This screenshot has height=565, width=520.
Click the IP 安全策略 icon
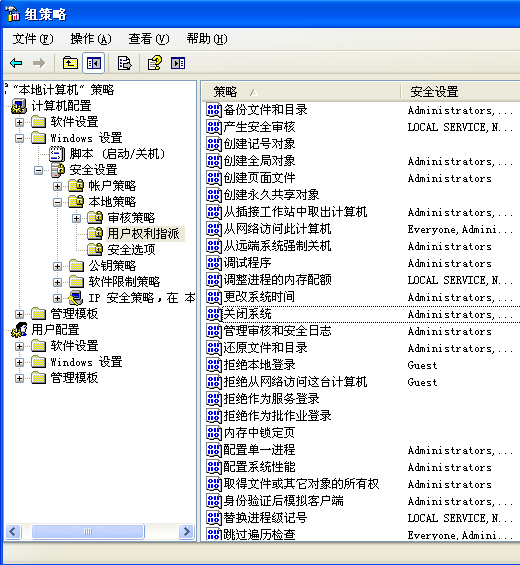click(x=76, y=298)
